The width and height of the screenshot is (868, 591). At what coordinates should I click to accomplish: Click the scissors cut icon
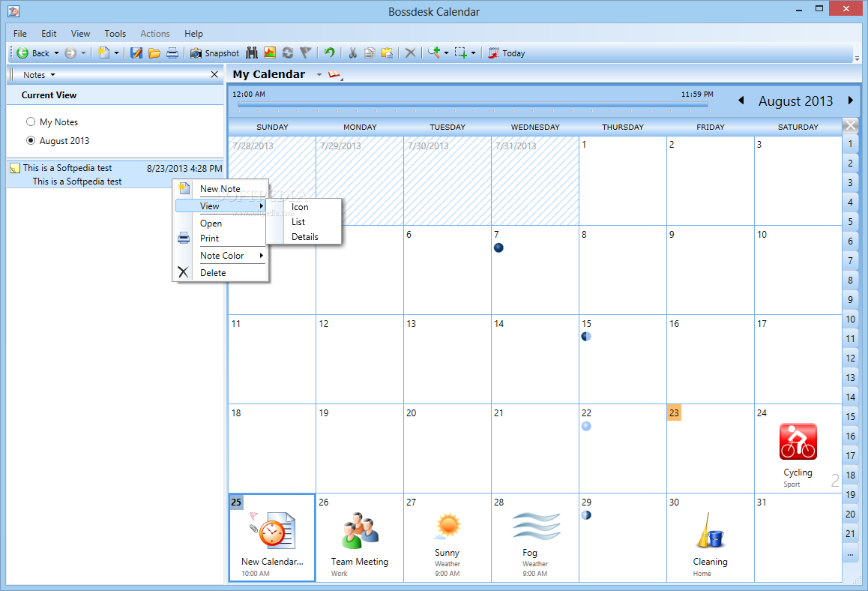(352, 53)
